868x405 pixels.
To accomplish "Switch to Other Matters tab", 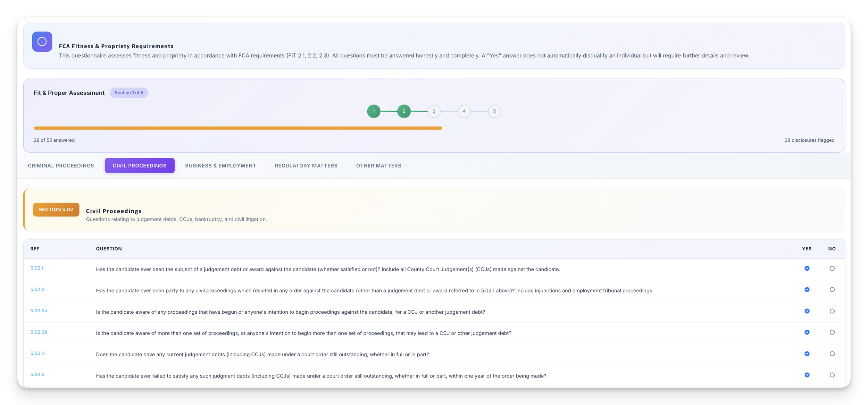I will click(378, 166).
